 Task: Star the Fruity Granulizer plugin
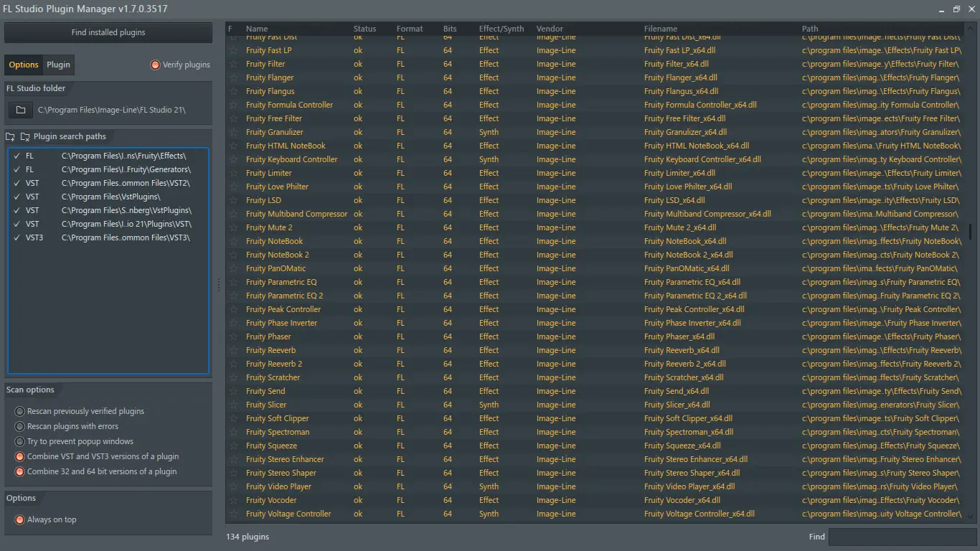coord(233,132)
